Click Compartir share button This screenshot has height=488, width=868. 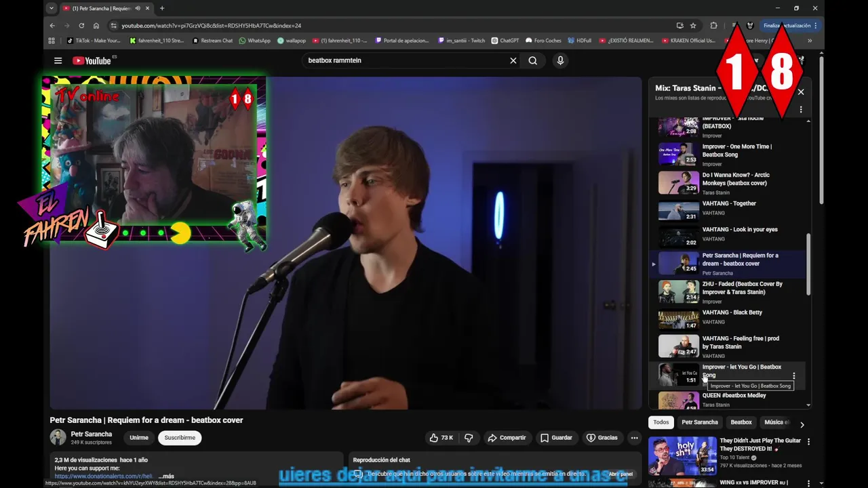coord(507,438)
